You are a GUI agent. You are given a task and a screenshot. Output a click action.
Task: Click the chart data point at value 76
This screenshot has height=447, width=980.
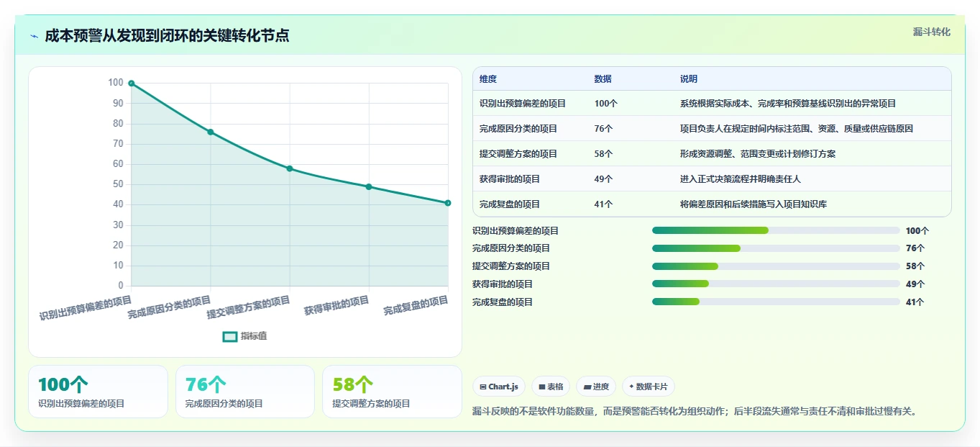(211, 132)
